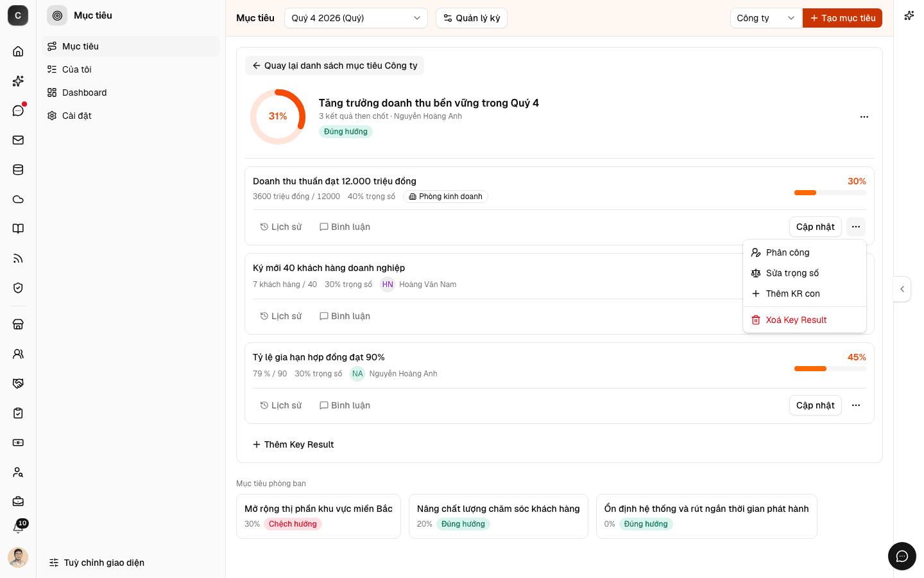Viewport: 924px width, 578px height.
Task: Go back via Quay lại danh sách mục tiêu
Action: [334, 66]
